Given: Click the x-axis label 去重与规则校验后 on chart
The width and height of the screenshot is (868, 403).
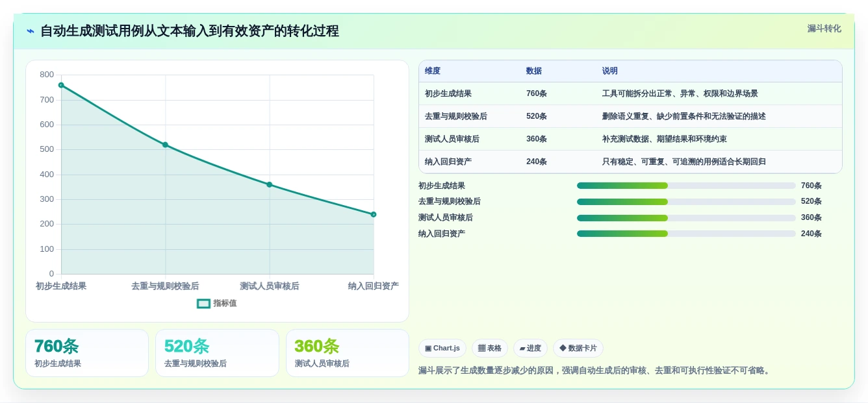Looking at the screenshot, I should pyautogui.click(x=165, y=286).
